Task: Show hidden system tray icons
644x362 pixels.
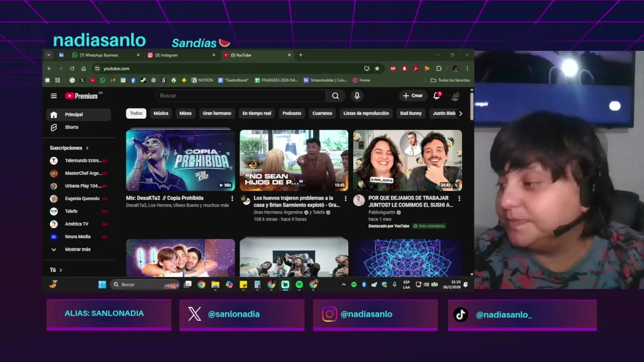Action: click(x=344, y=285)
